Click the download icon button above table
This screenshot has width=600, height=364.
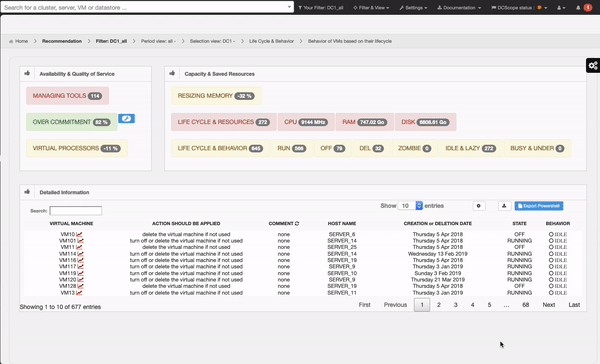click(504, 206)
